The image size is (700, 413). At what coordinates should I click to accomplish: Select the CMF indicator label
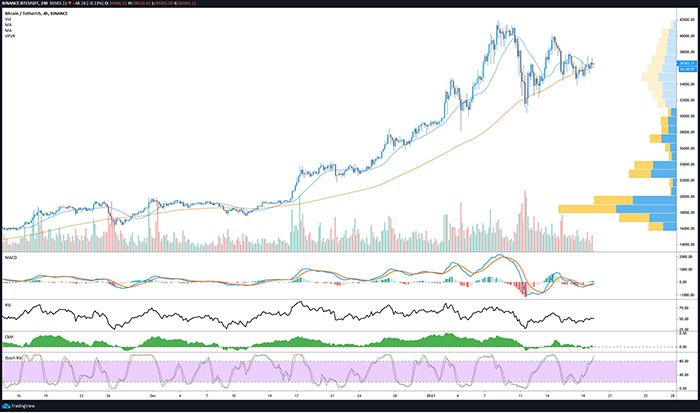8,334
